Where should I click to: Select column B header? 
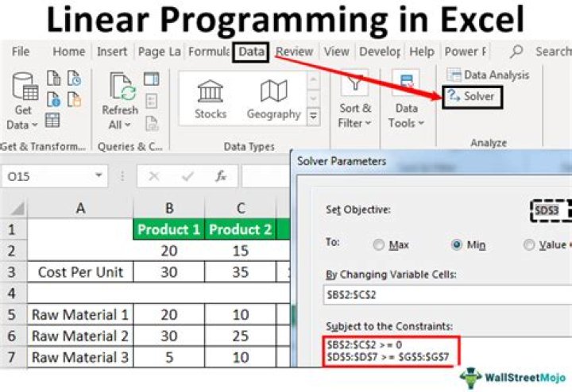(x=169, y=209)
